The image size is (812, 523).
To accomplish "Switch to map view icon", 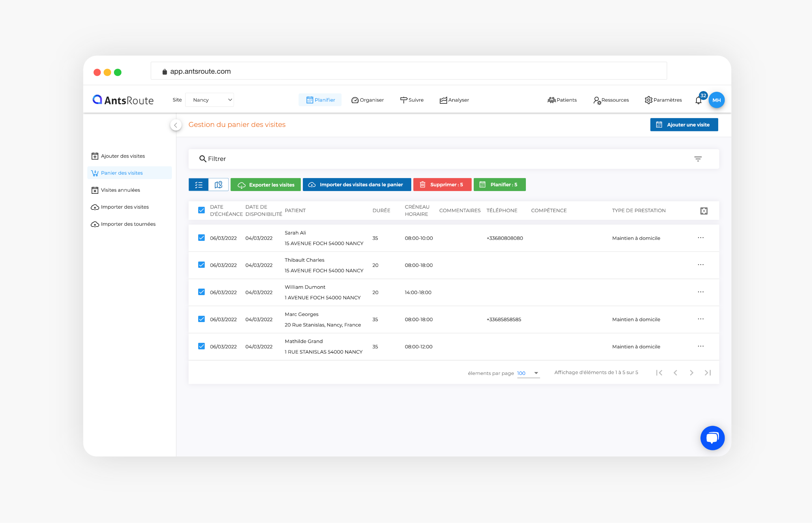I will (218, 185).
